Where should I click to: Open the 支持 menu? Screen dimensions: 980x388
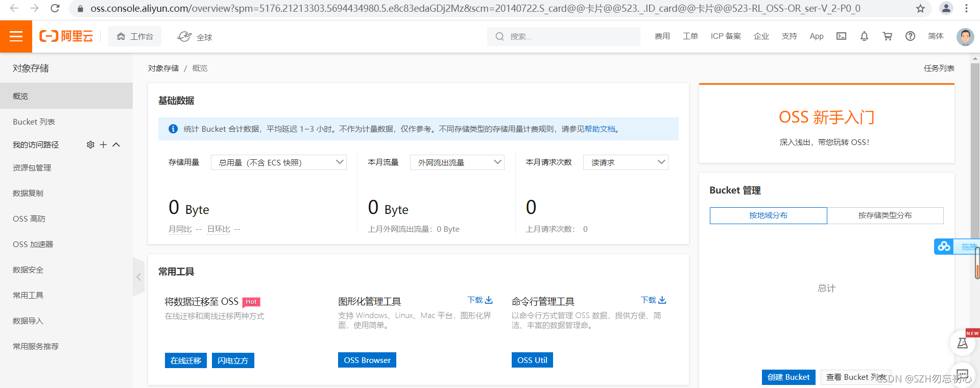790,36
